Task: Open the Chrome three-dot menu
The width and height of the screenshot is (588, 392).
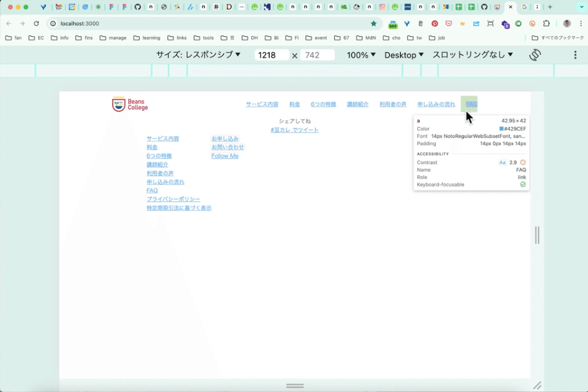Action: click(581, 24)
